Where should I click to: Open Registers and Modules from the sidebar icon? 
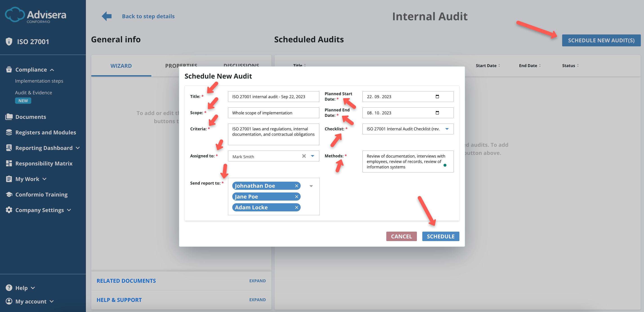click(9, 132)
